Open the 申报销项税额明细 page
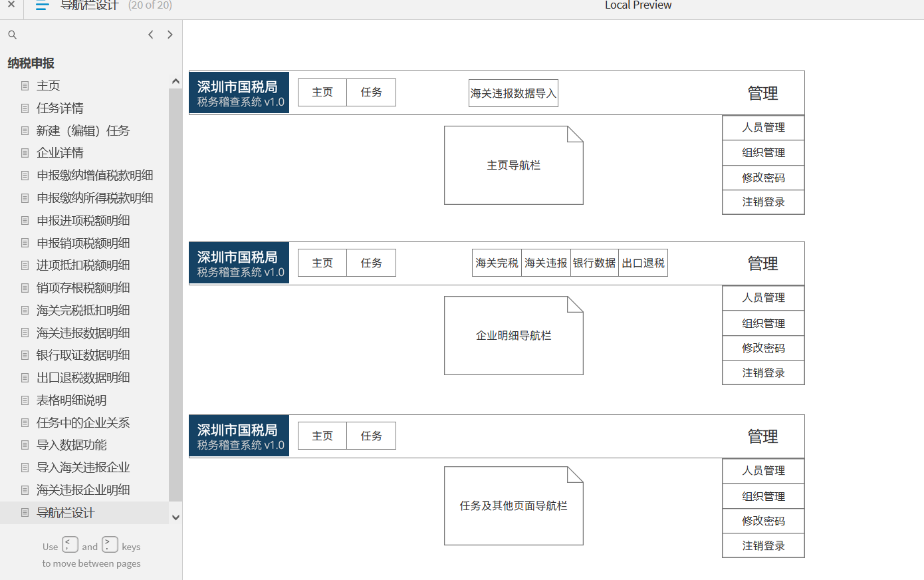This screenshot has height=580, width=924. tap(83, 243)
